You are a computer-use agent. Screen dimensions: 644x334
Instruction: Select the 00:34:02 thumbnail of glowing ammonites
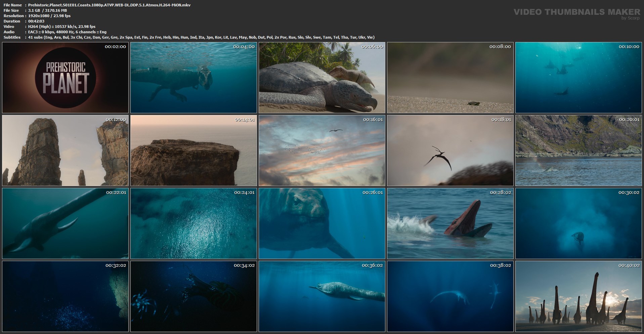194,296
